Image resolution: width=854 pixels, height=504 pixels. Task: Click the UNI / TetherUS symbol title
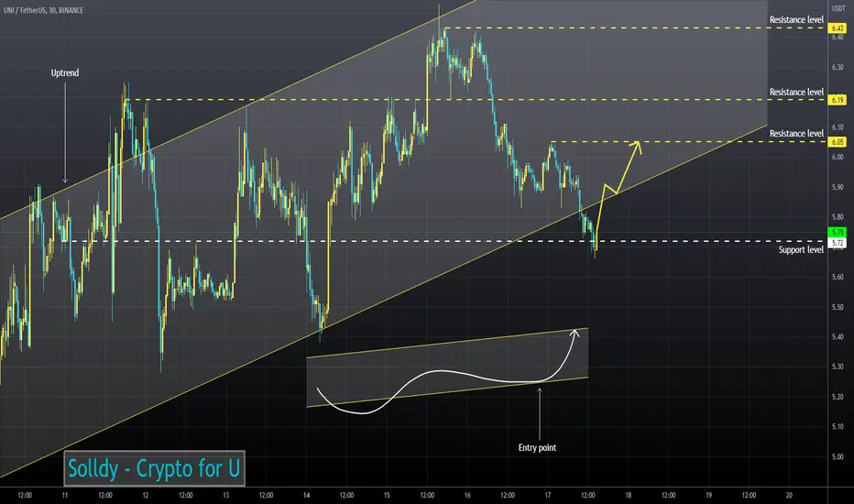pos(43,10)
